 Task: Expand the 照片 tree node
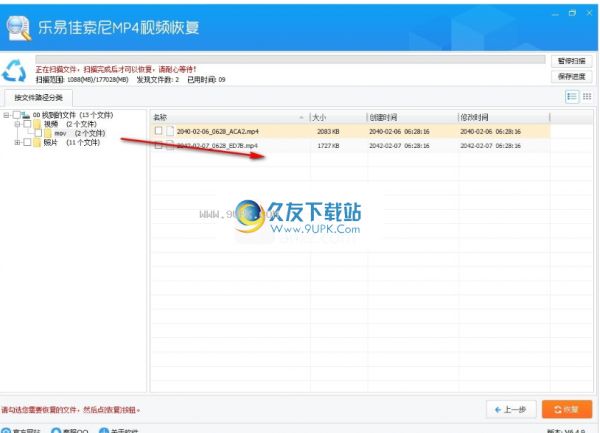17,142
